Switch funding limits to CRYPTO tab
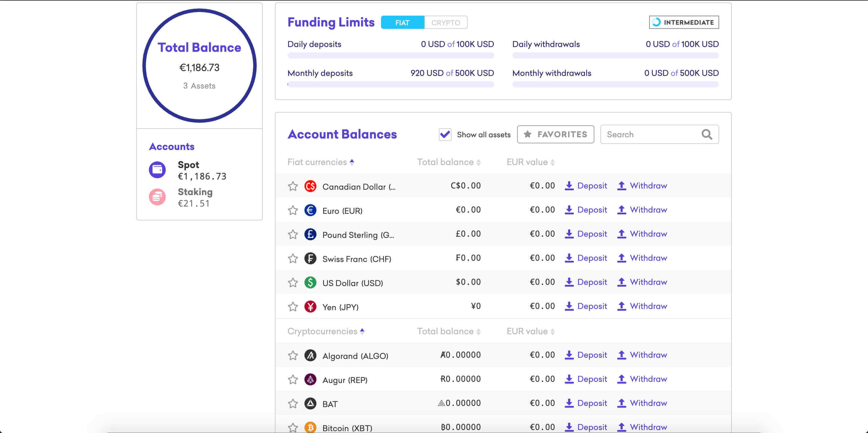Screen dimensions: 868x433 click(445, 23)
